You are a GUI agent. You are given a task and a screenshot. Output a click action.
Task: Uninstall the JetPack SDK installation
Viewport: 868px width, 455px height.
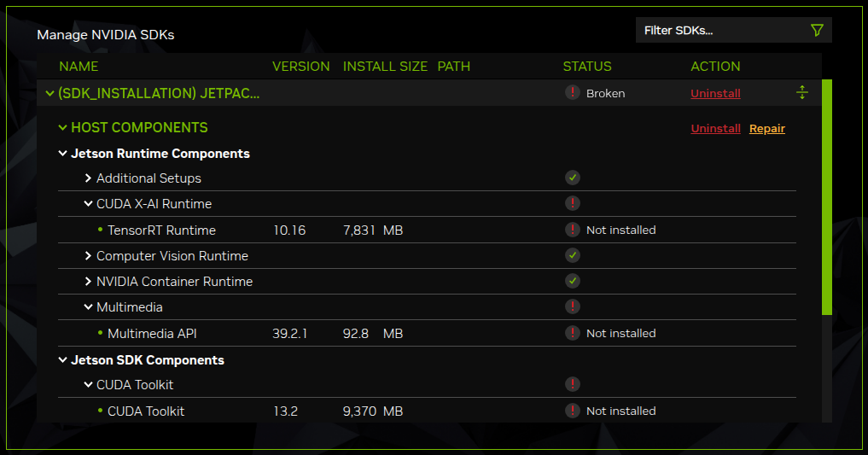[x=715, y=94]
